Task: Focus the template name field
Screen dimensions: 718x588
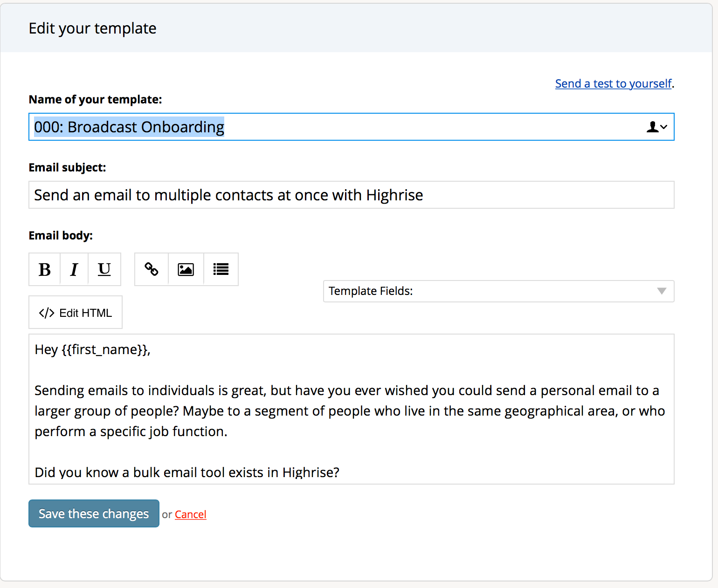Action: click(352, 127)
